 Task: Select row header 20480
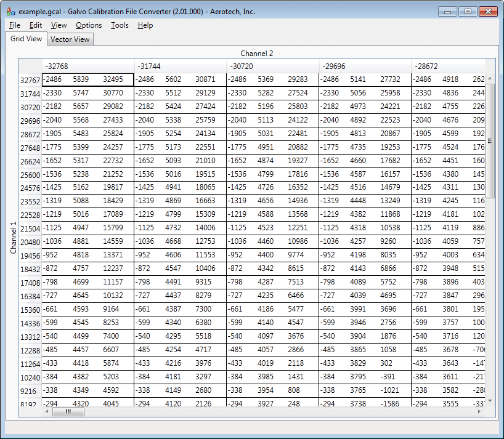coord(30,243)
